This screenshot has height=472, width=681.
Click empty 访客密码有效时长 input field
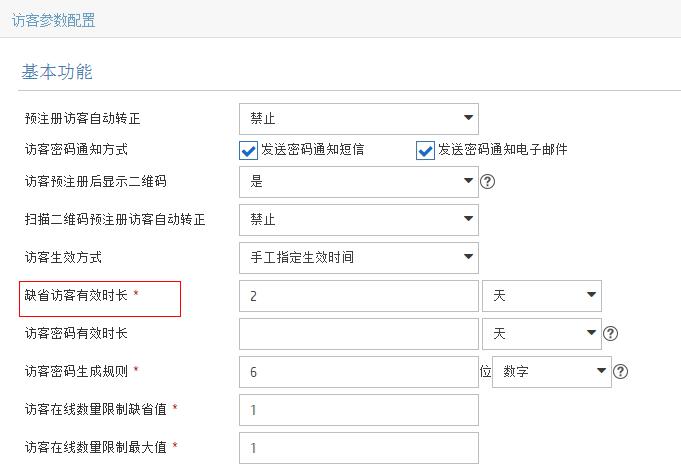(x=358, y=334)
